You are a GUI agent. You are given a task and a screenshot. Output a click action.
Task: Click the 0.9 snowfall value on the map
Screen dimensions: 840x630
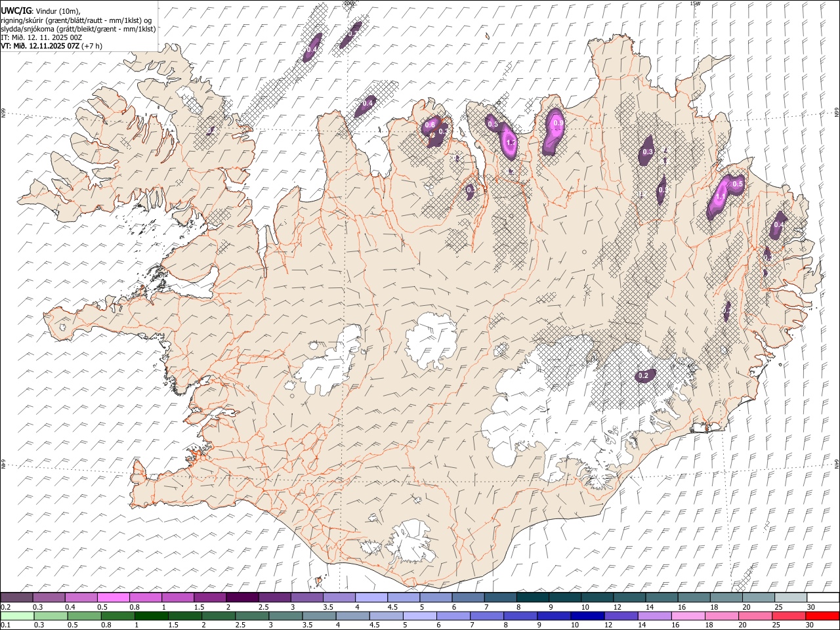pos(558,123)
